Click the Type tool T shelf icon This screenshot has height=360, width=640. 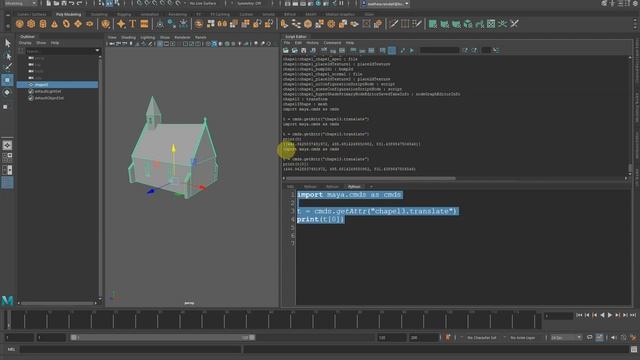(133, 24)
